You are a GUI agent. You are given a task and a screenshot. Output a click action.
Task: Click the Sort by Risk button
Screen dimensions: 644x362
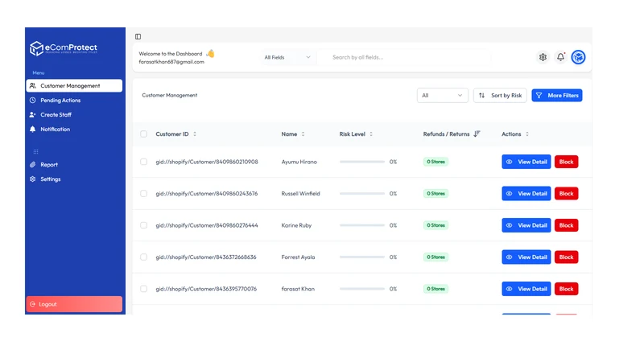click(500, 95)
